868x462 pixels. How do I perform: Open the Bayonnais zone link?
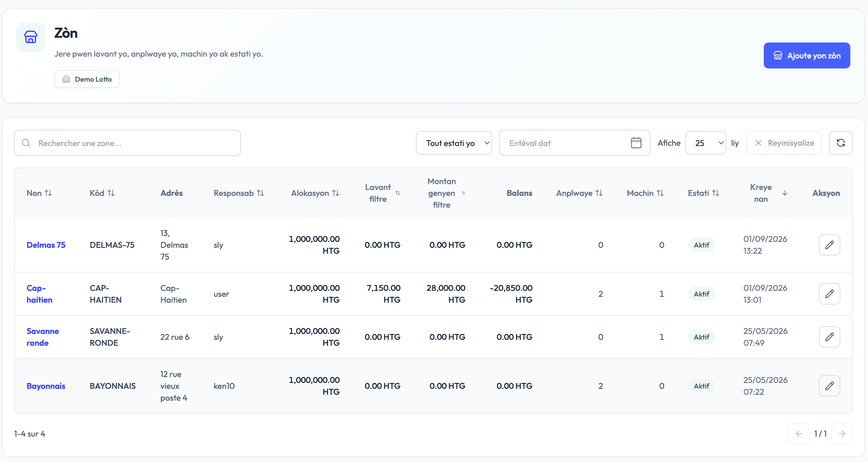tap(46, 386)
